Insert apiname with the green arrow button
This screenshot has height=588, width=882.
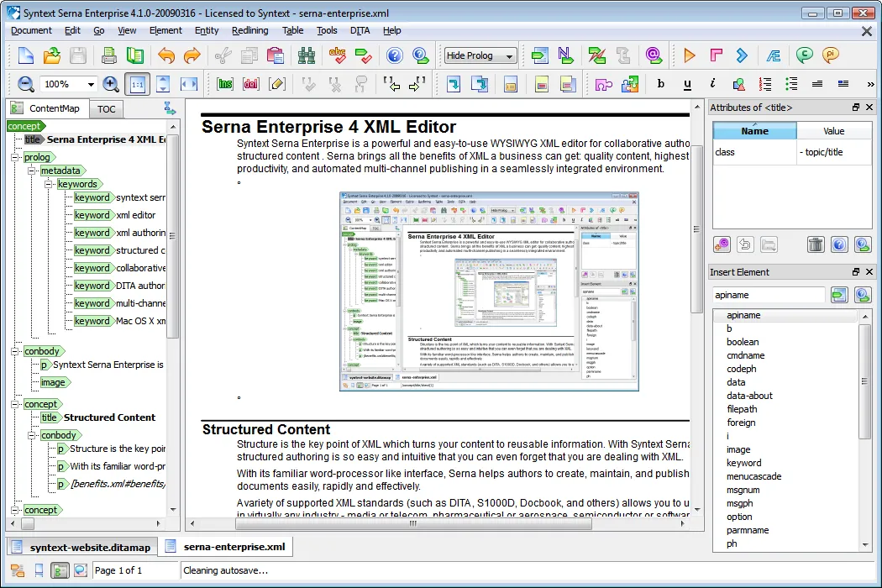[x=837, y=295]
